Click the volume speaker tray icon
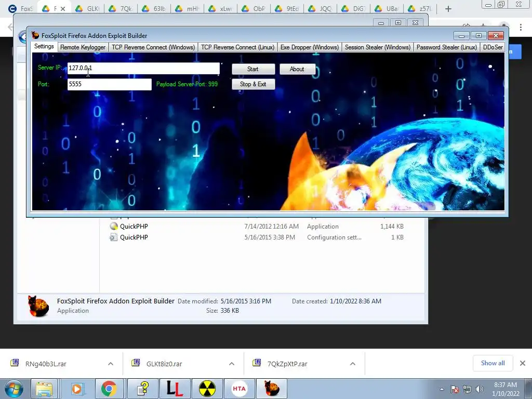This screenshot has height=399, width=532. point(480,390)
